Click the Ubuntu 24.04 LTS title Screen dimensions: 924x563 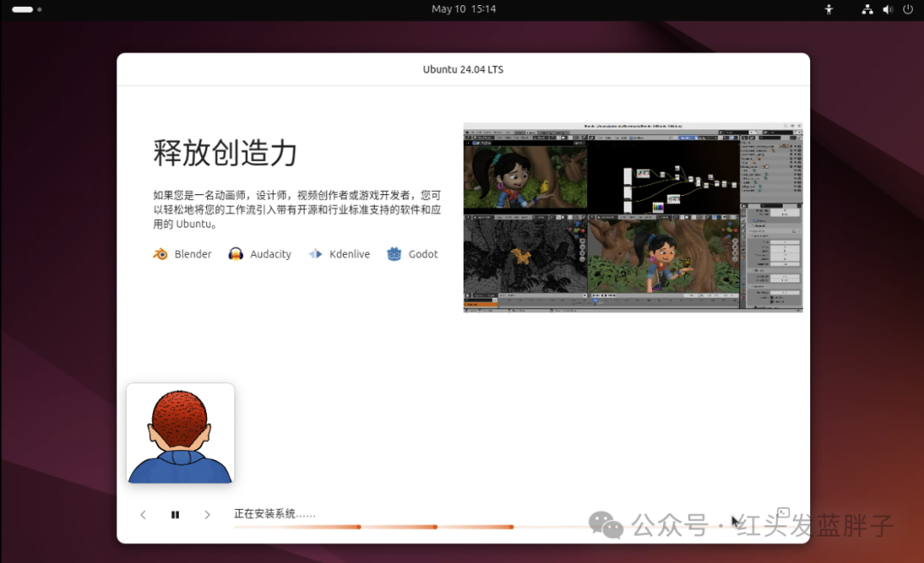pyautogui.click(x=463, y=69)
